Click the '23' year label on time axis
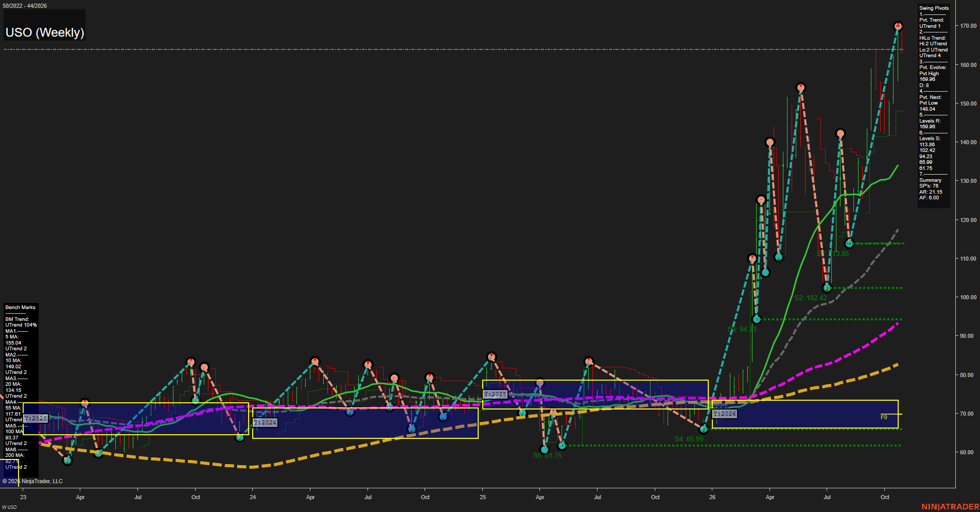This screenshot has height=512, width=980. click(23, 497)
